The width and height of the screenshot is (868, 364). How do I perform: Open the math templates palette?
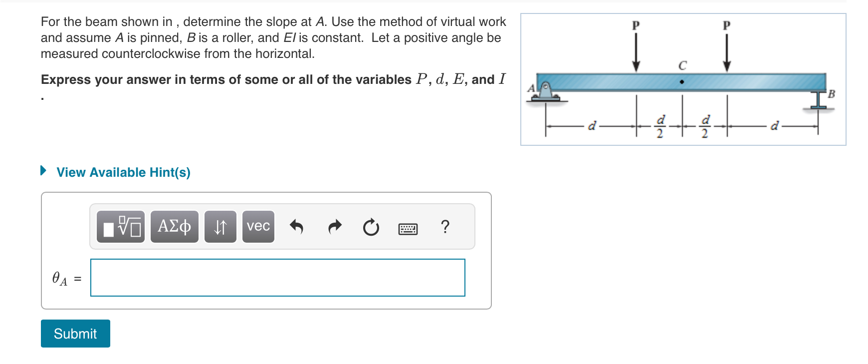[121, 227]
